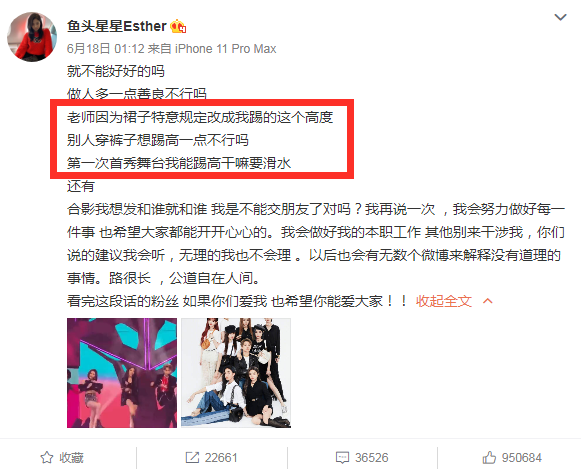
Task: Open the iPhone 11 Pro Max source link
Action: tap(225, 49)
